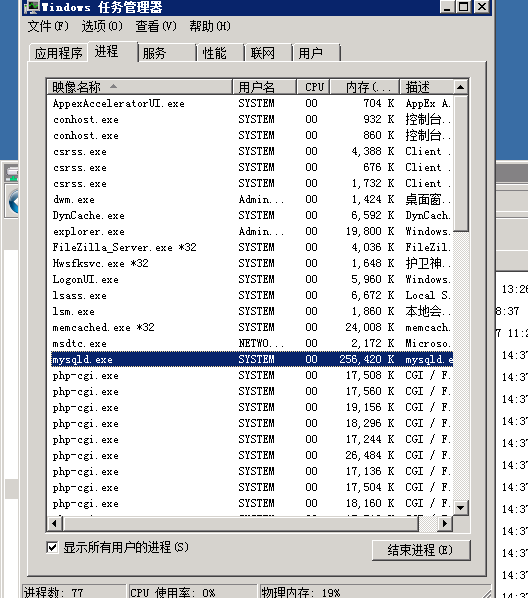Viewport: 528px width, 598px height.
Task: Maximize the Task Manager window
Action: click(464, 7)
